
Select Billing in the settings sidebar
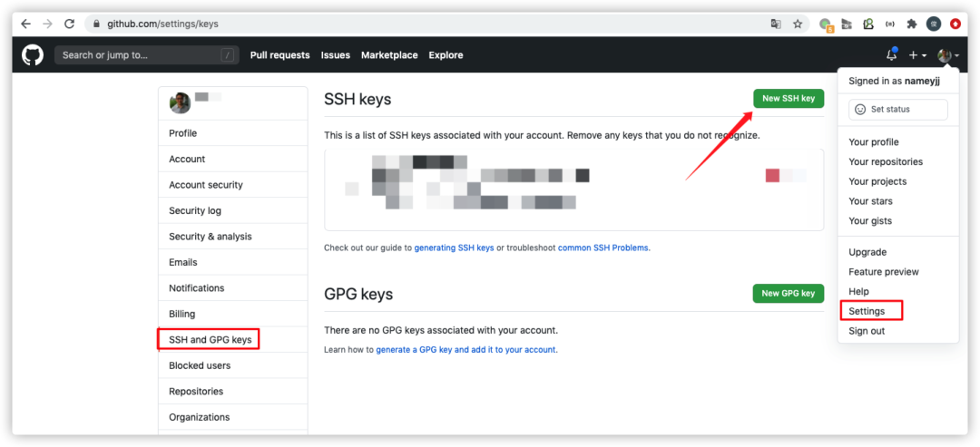233,314
